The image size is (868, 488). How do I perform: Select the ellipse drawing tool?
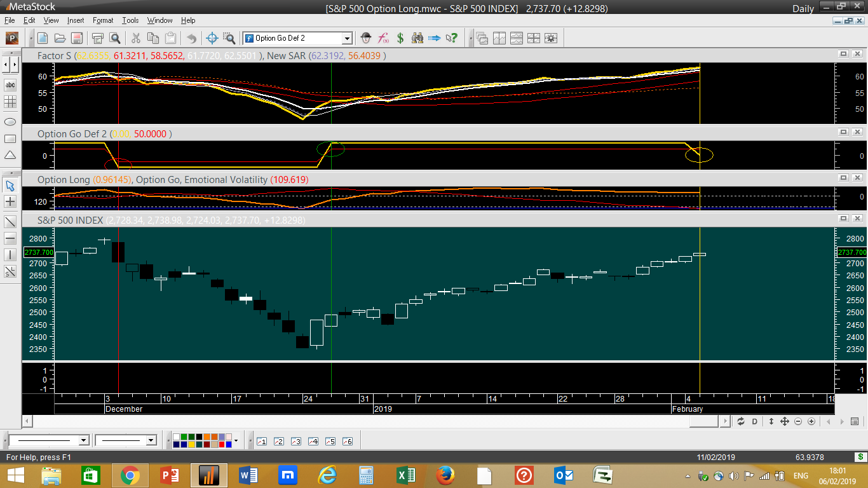click(10, 121)
